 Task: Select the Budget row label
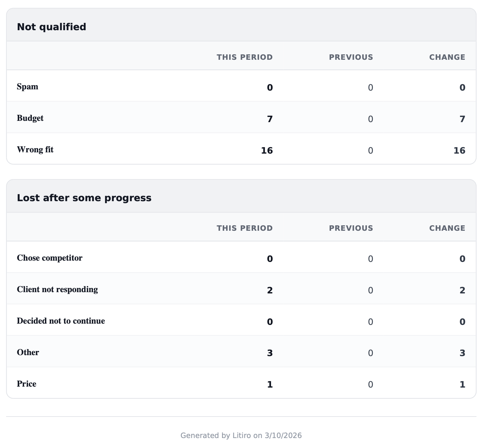30,118
